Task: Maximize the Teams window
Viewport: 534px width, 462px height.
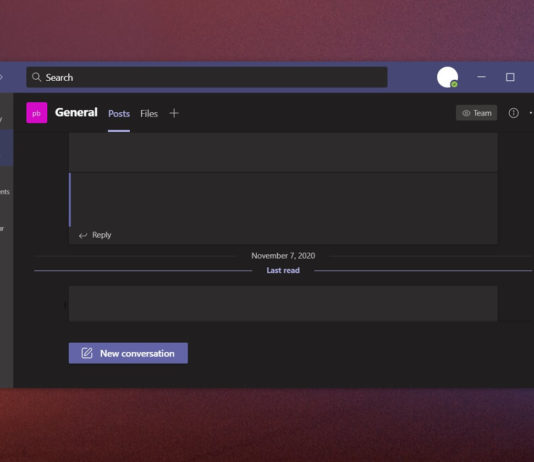Action: tap(510, 77)
